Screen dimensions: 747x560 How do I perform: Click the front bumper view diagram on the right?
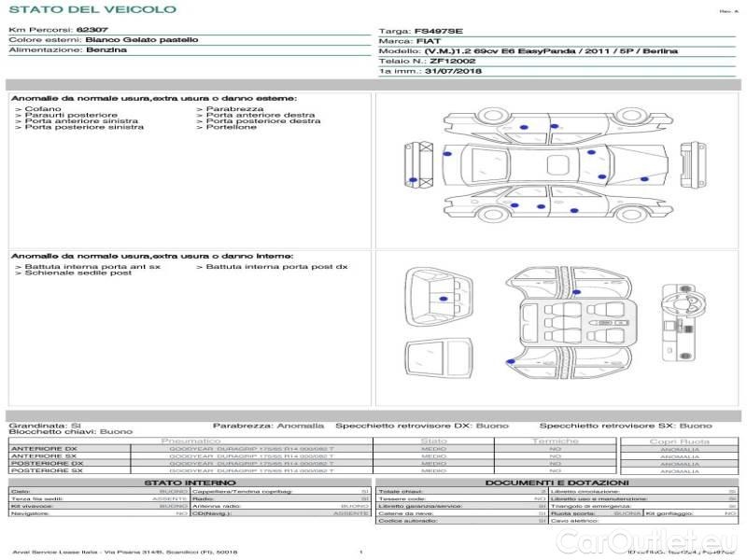pos(692,166)
